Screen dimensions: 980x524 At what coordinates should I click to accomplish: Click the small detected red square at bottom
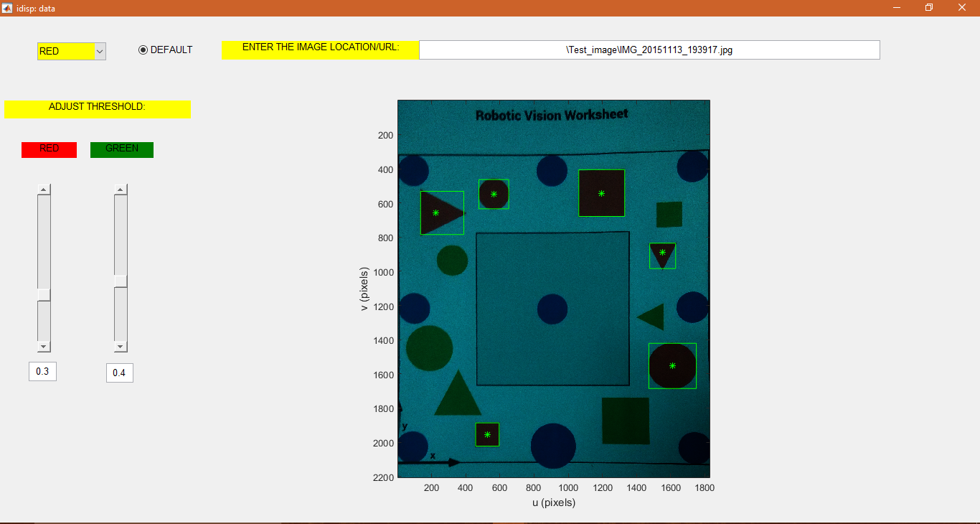(487, 434)
